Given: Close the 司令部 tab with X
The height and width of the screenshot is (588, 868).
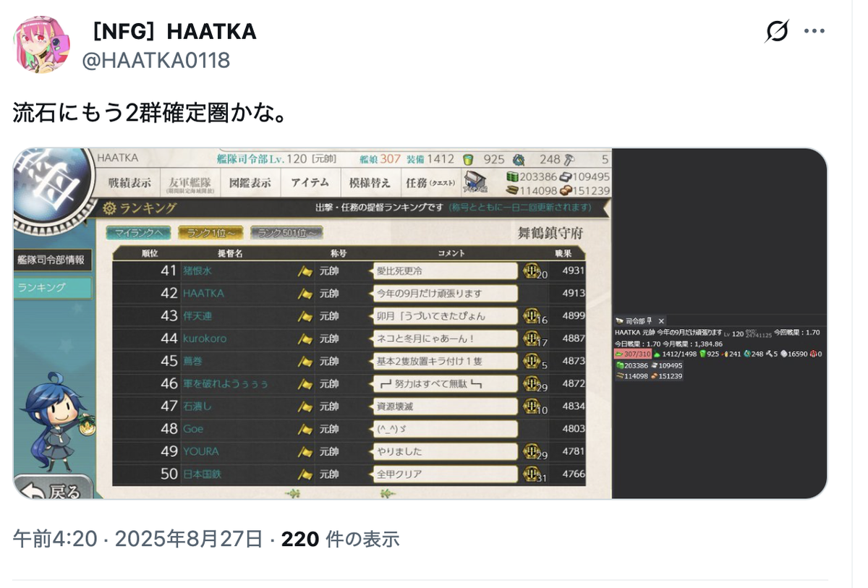Looking at the screenshot, I should click(x=661, y=321).
